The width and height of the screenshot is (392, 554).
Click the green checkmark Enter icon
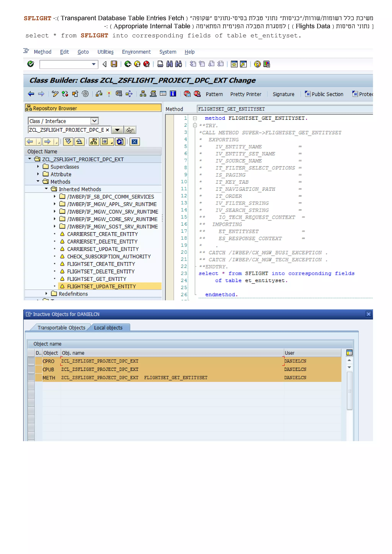[31, 64]
